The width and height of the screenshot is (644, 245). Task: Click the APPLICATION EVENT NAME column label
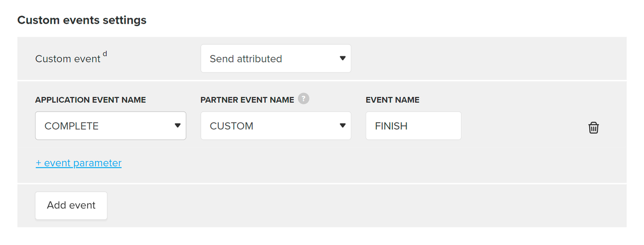point(91,100)
